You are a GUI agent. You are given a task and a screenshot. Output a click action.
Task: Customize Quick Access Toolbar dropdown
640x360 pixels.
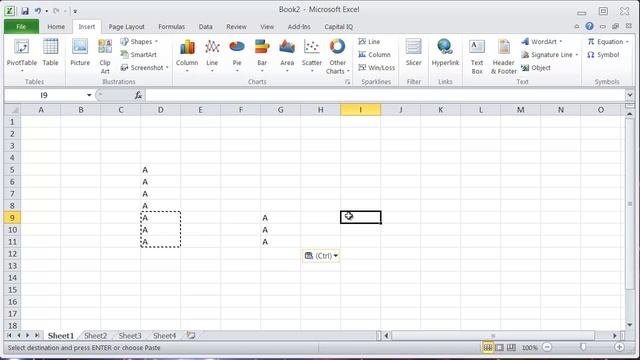tap(75, 11)
